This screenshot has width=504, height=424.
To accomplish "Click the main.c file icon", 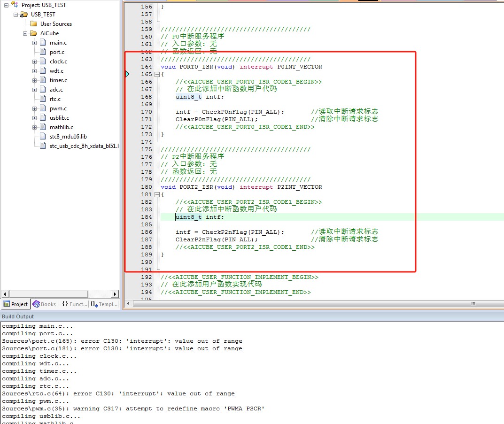I will click(43, 43).
